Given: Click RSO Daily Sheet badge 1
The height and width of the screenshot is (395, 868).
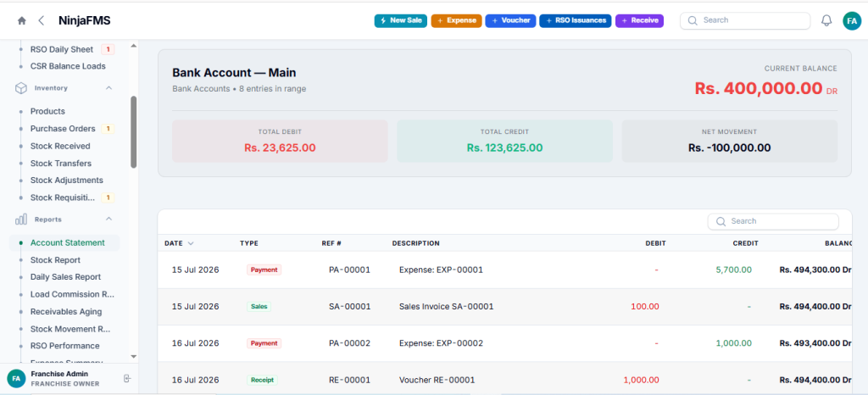Looking at the screenshot, I should click(x=108, y=49).
